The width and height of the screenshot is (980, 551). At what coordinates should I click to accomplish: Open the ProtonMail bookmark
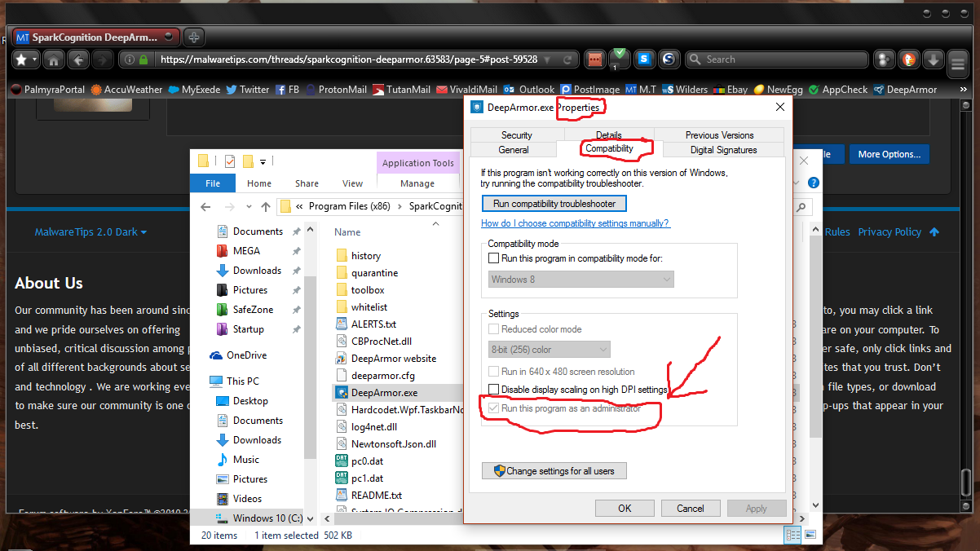pyautogui.click(x=336, y=90)
